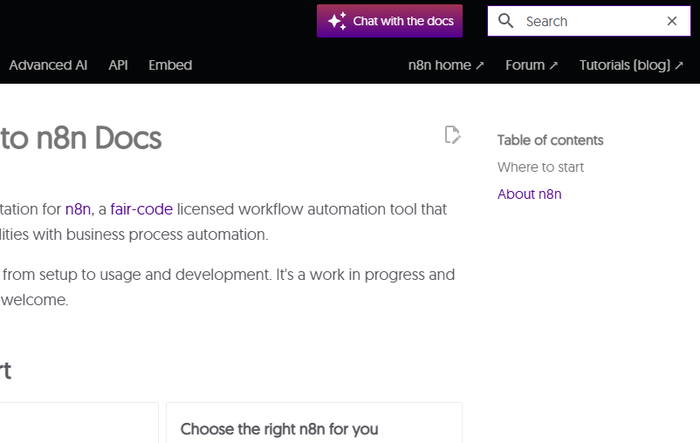
Task: Click the edit this page icon
Action: [x=453, y=135]
